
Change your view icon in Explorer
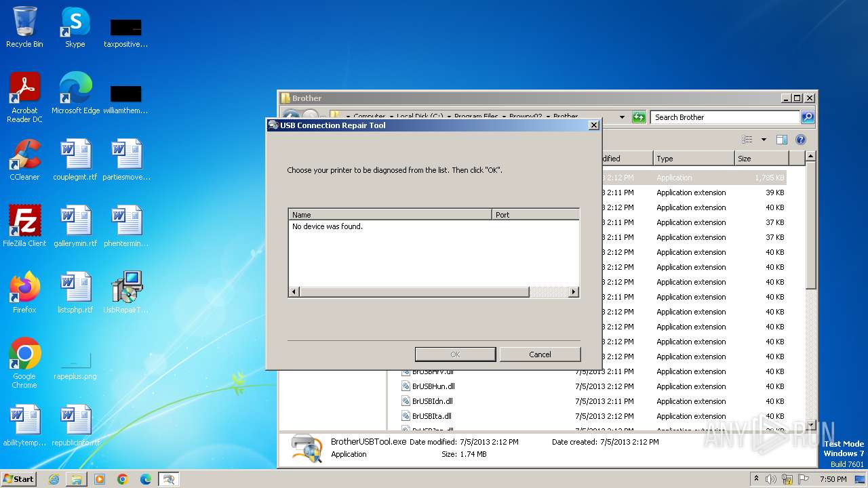click(x=747, y=140)
